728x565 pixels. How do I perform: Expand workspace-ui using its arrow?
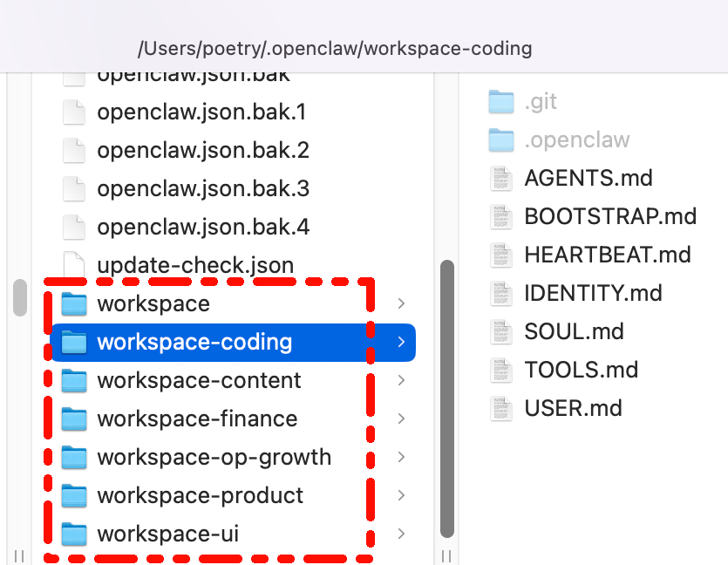pos(402,534)
